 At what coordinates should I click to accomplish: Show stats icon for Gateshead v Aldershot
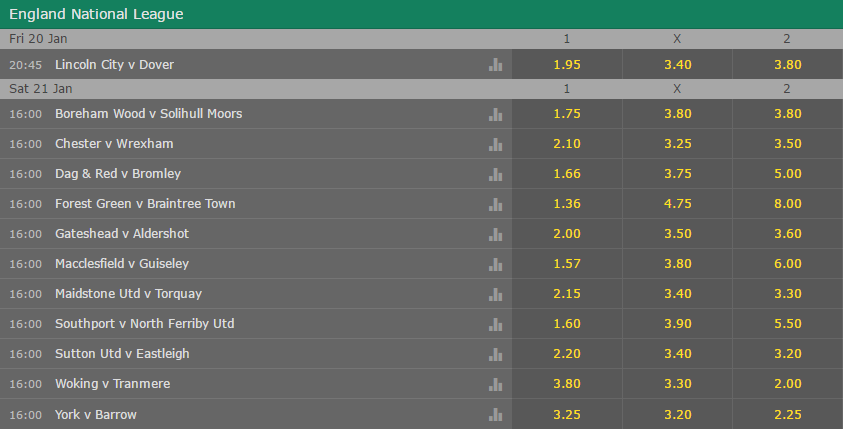tap(495, 234)
